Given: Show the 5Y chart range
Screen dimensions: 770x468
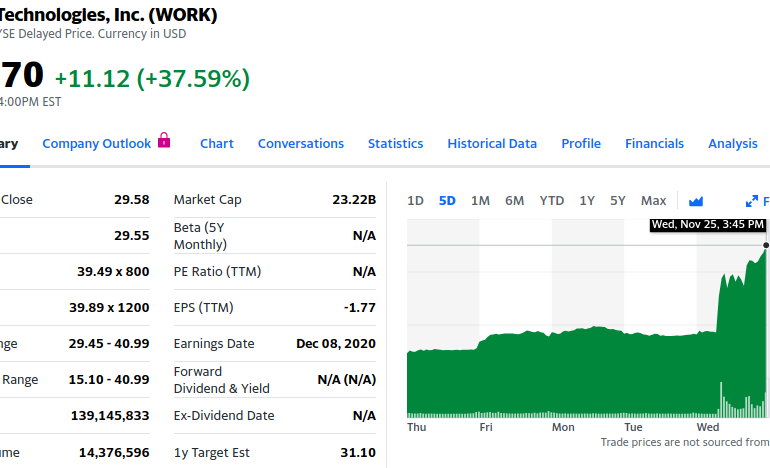Looking at the screenshot, I should coord(618,200).
